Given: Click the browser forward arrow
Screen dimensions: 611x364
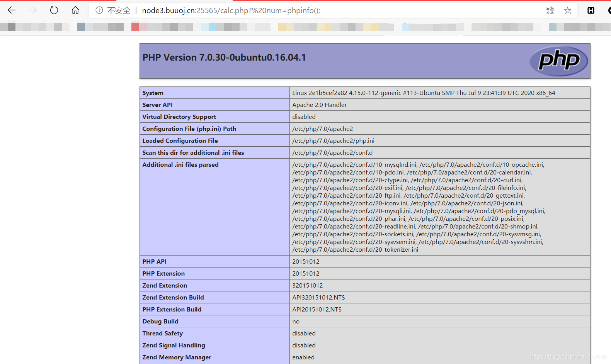Looking at the screenshot, I should (33, 10).
